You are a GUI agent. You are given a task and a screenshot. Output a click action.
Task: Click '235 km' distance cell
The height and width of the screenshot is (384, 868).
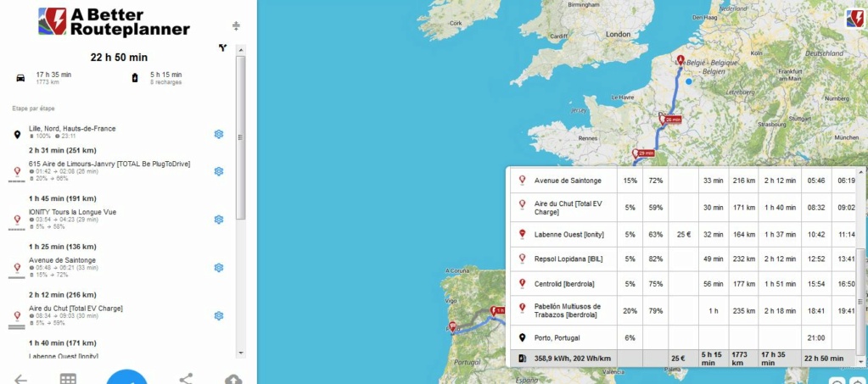pos(743,311)
